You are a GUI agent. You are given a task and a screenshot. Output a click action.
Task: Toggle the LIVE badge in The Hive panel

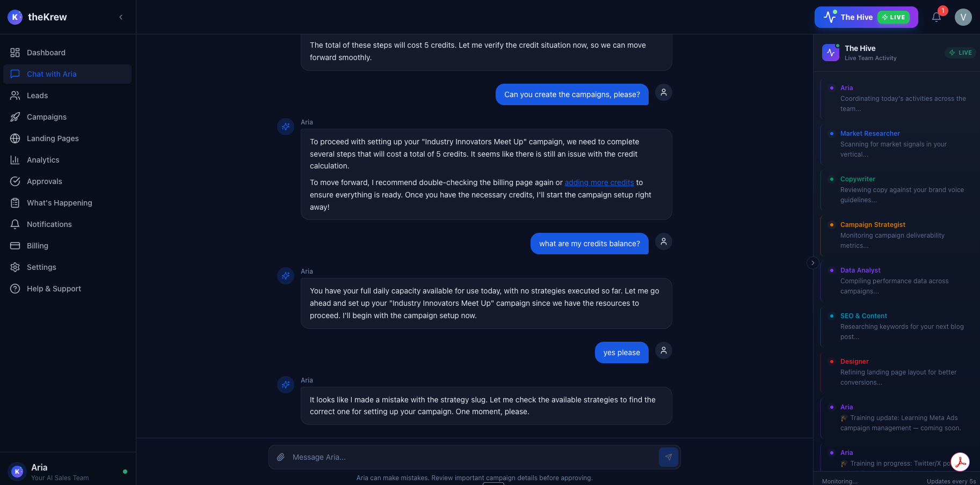[x=961, y=52]
